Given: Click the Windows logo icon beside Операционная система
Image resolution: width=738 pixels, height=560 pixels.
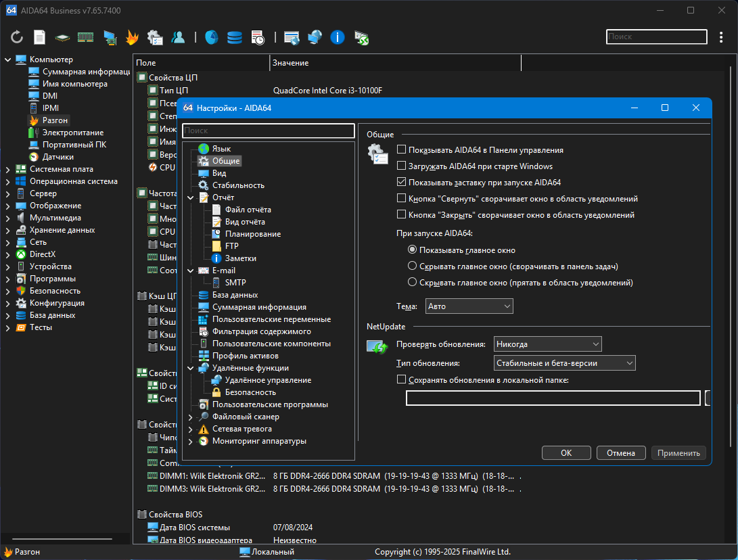Looking at the screenshot, I should (x=21, y=182).
